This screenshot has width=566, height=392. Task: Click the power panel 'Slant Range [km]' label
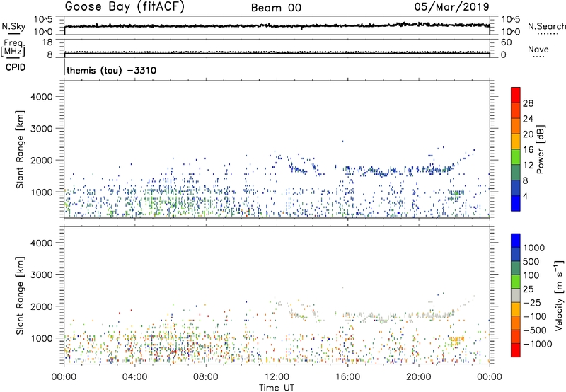20,149
